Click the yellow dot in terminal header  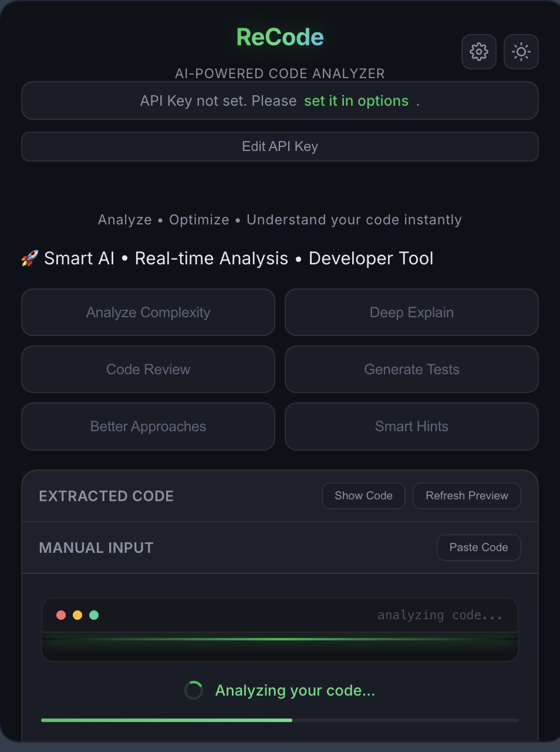(77, 615)
